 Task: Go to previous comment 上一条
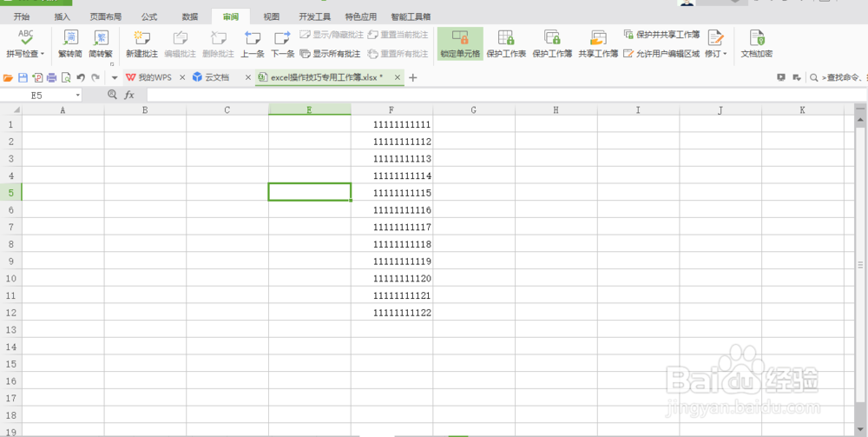click(x=253, y=43)
